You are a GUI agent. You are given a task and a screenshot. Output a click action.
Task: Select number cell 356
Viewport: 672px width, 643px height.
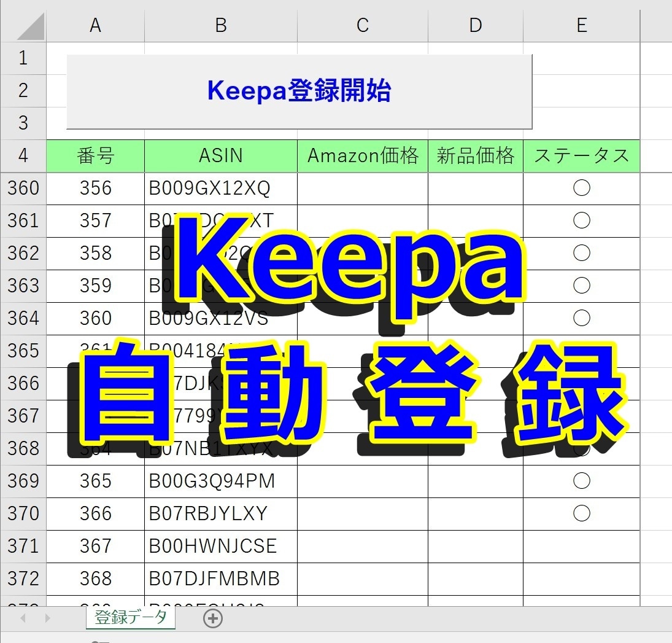96,189
